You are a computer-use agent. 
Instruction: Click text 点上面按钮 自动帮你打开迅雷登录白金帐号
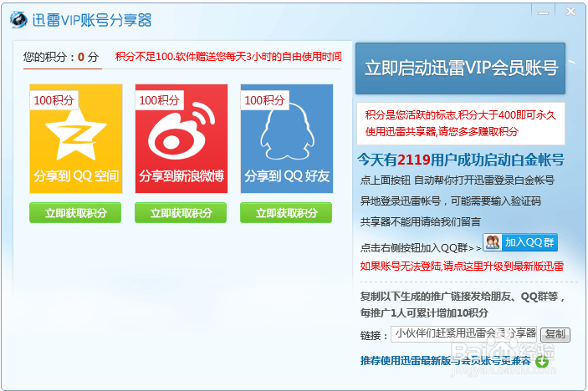click(458, 180)
